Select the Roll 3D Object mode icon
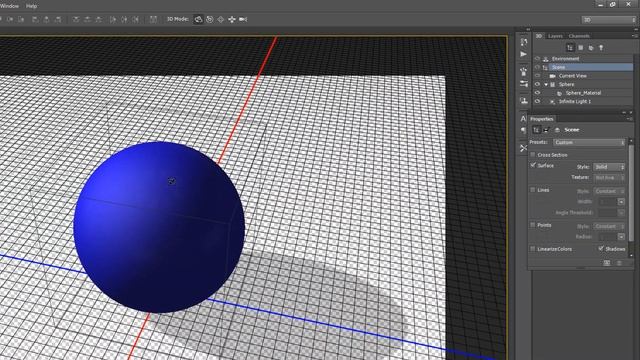Viewport: 640px width, 360px height. coord(209,19)
